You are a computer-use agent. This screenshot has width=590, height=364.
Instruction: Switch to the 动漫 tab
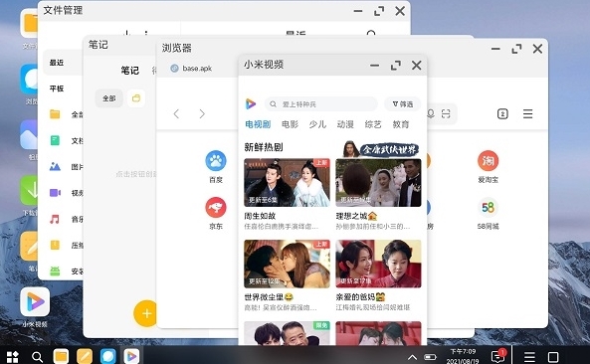pyautogui.click(x=345, y=124)
